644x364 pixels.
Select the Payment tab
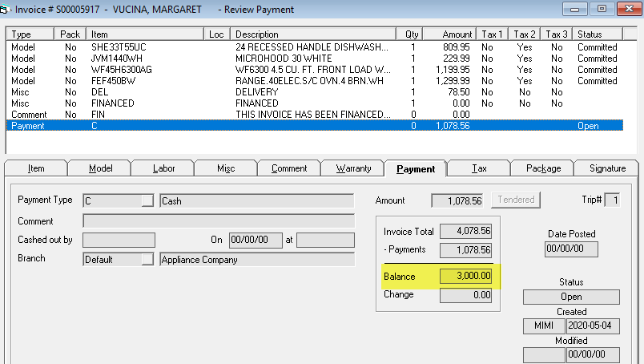[x=415, y=168]
